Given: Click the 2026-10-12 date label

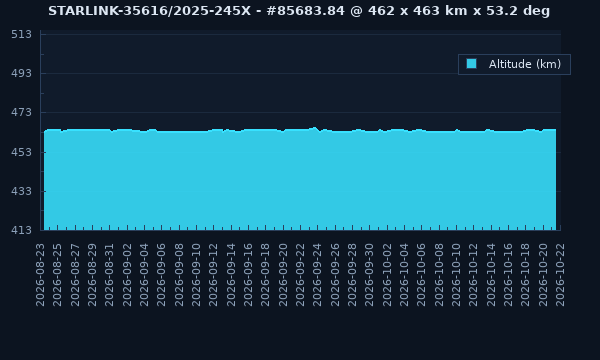Looking at the screenshot, I should pos(474,275).
